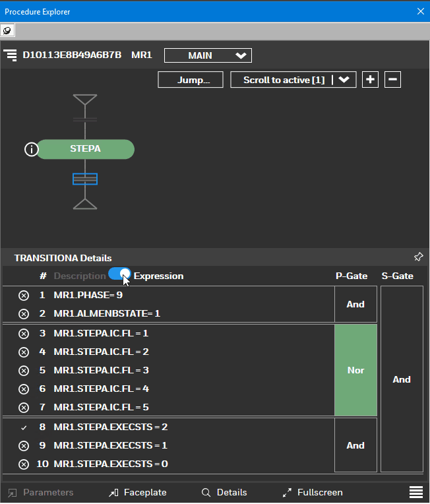Close the Procedure Explorer window
Image resolution: width=430 pixels, height=504 pixels.
[420, 12]
